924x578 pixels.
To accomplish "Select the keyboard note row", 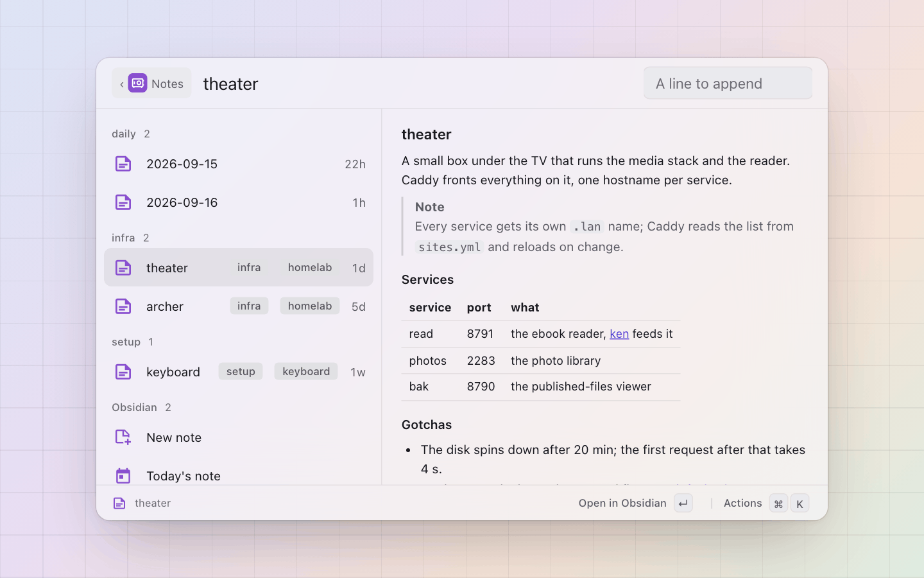I will [x=239, y=372].
